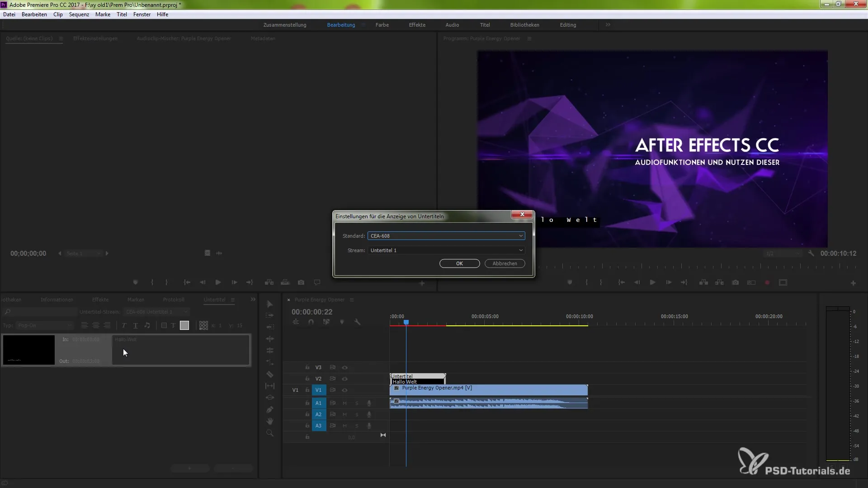Viewport: 868px width, 488px height.
Task: Insert music note in caption
Action: pyautogui.click(x=147, y=325)
